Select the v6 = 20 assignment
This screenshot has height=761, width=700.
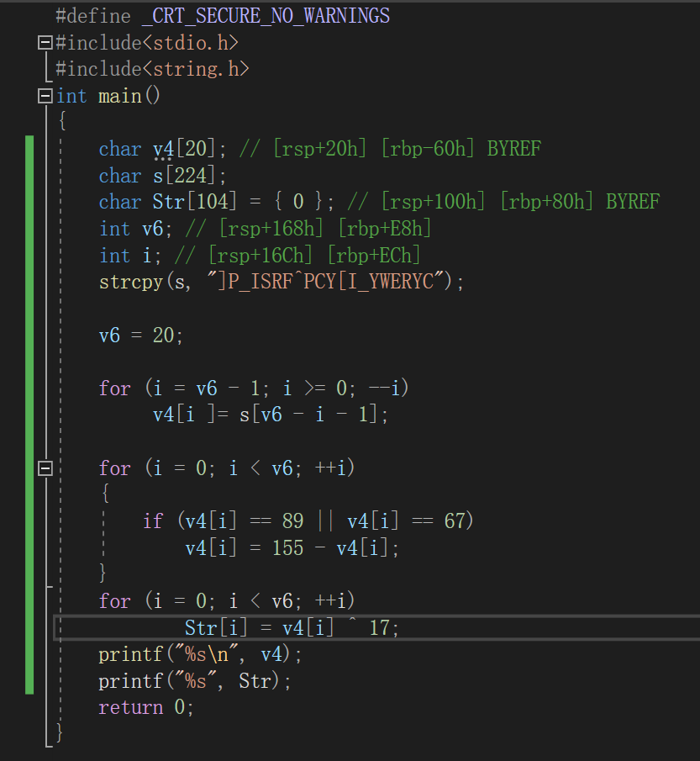coord(139,335)
